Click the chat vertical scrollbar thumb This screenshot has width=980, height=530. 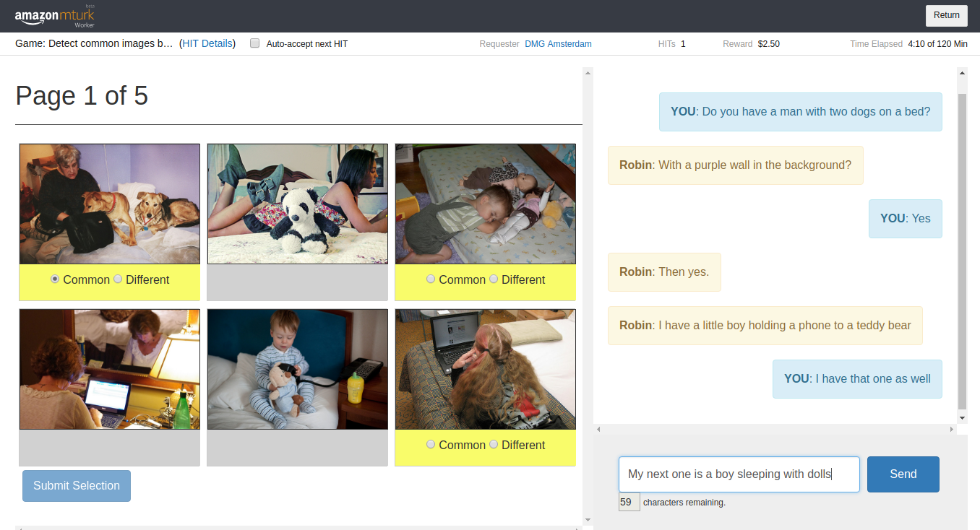(x=962, y=251)
